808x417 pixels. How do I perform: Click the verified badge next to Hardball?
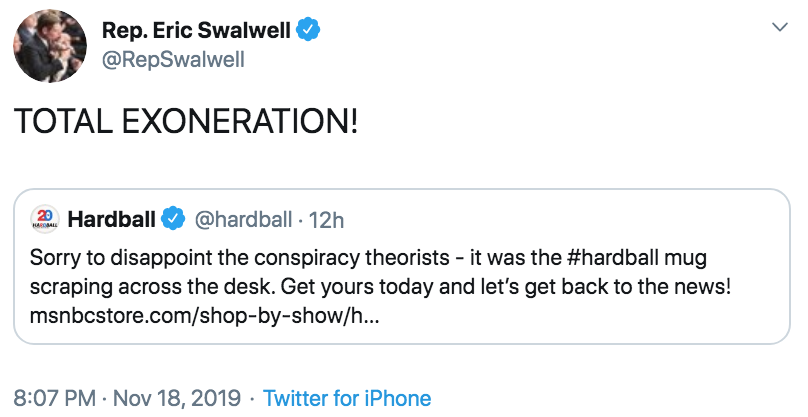[x=173, y=217]
